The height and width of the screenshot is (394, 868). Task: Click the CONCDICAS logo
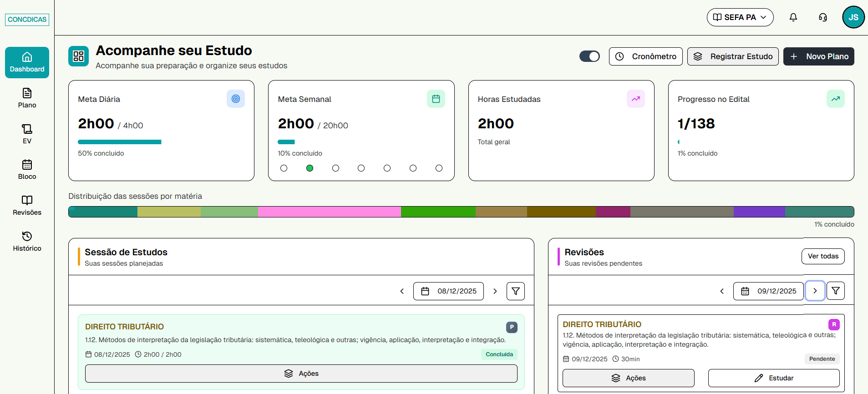27,20
